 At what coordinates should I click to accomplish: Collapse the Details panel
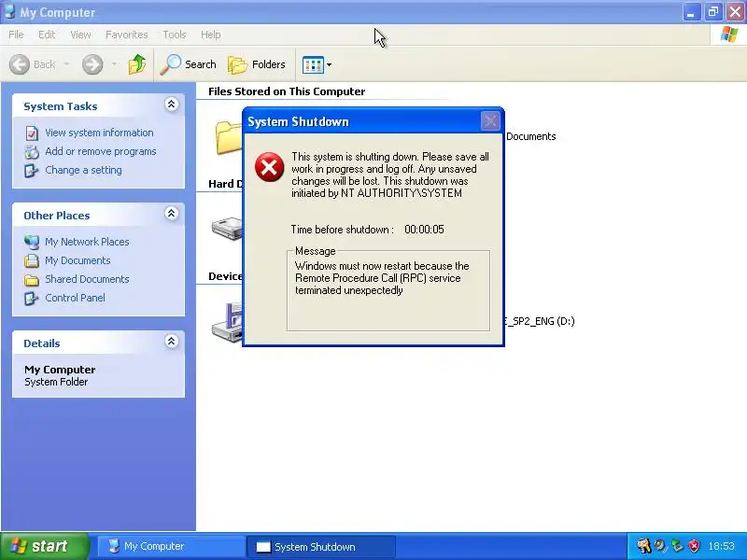point(172,342)
